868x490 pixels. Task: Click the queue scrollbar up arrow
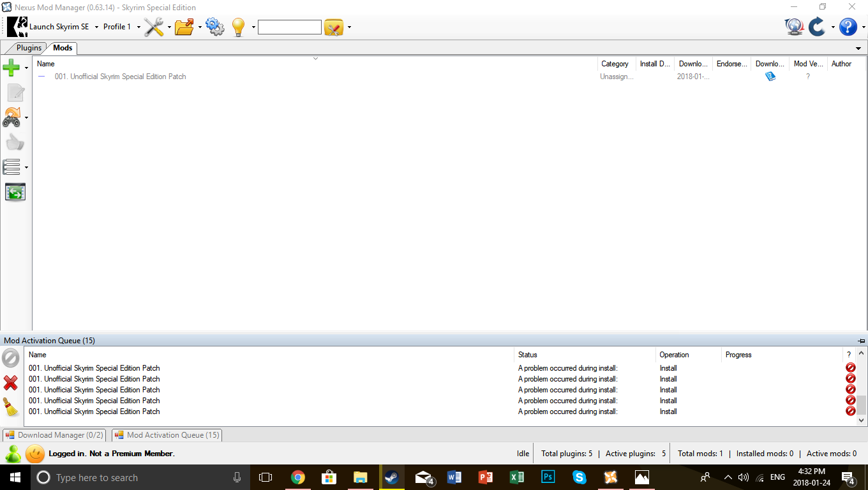point(862,353)
